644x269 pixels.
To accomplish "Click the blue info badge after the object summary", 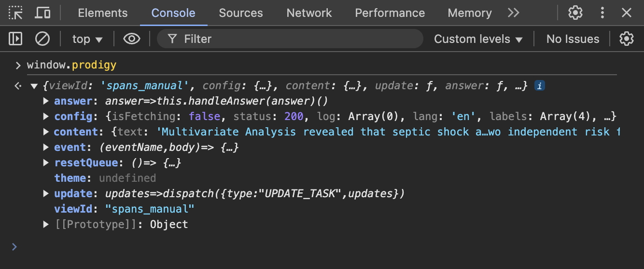I will [x=540, y=86].
